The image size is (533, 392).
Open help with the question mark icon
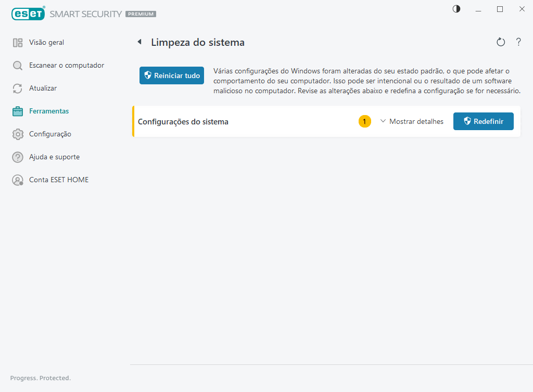click(x=518, y=42)
